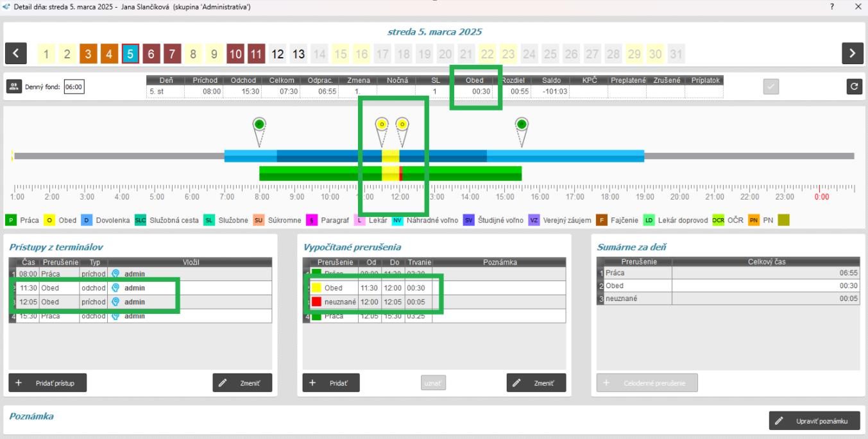Click the daily fund people icon

click(x=14, y=87)
